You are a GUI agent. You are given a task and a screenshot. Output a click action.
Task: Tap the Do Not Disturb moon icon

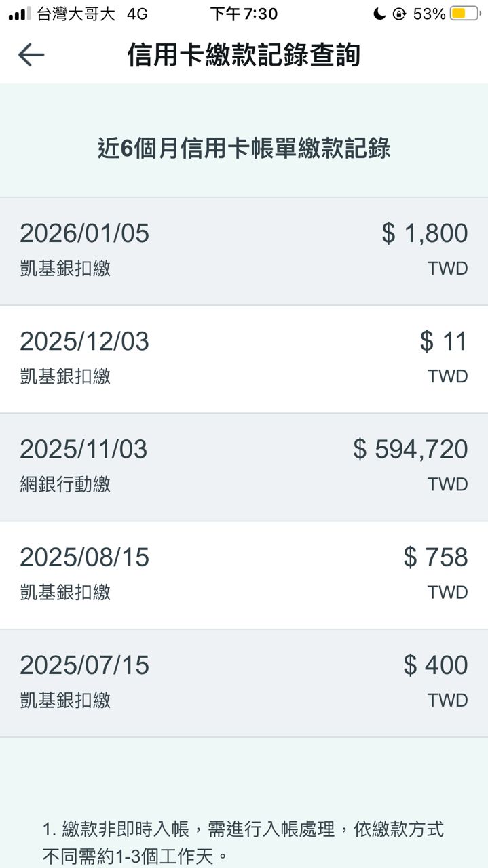(379, 14)
